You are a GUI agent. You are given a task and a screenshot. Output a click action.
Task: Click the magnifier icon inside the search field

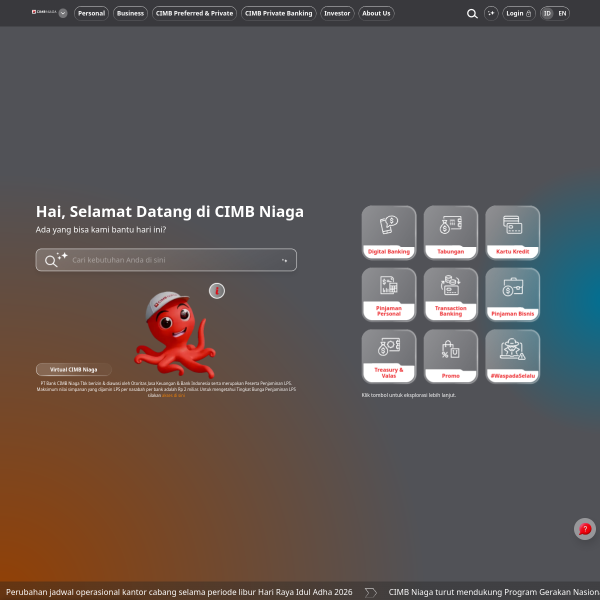51,261
